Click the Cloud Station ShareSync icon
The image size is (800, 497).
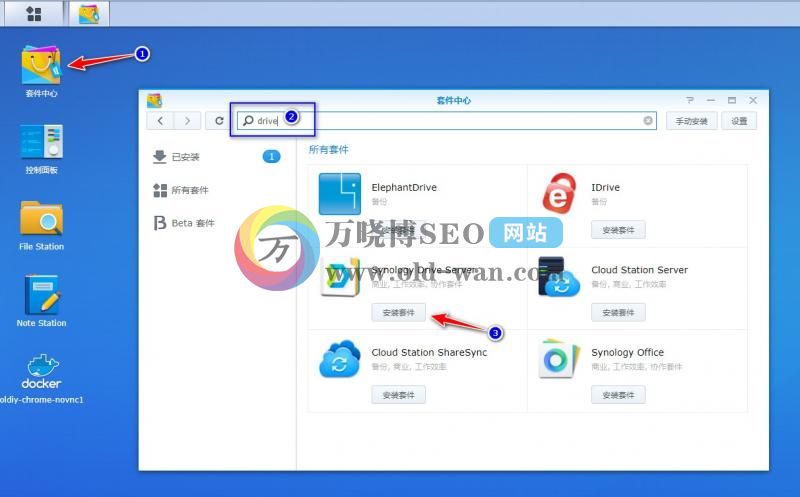tap(339, 359)
